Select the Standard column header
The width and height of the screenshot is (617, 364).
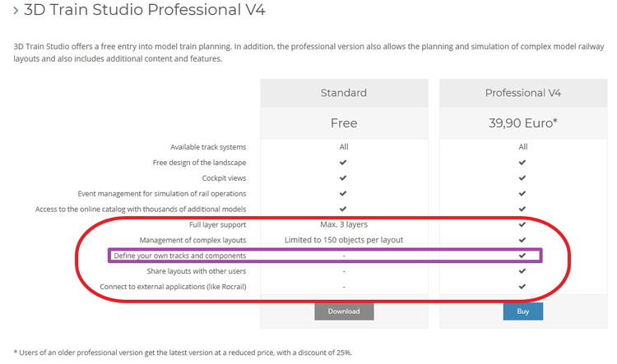tap(344, 93)
